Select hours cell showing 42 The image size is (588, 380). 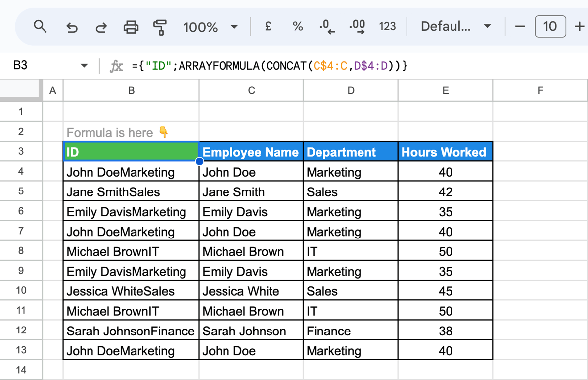[x=446, y=191]
